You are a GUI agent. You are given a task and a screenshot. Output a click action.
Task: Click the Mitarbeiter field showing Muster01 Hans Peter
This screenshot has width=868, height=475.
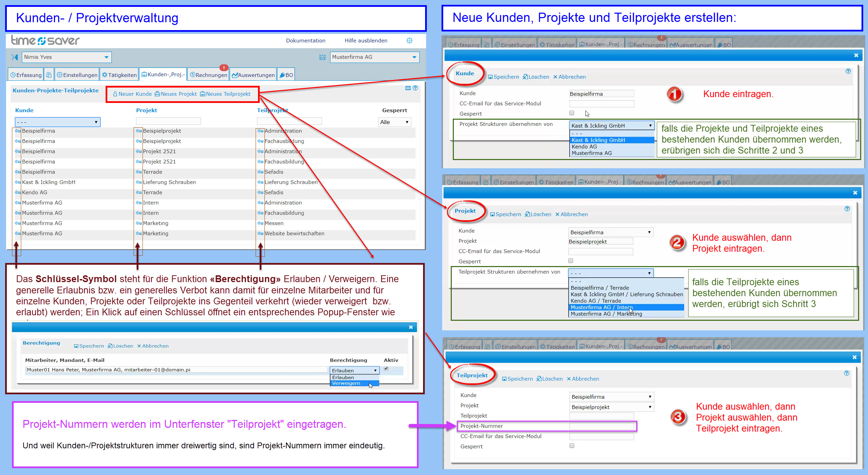(x=176, y=370)
